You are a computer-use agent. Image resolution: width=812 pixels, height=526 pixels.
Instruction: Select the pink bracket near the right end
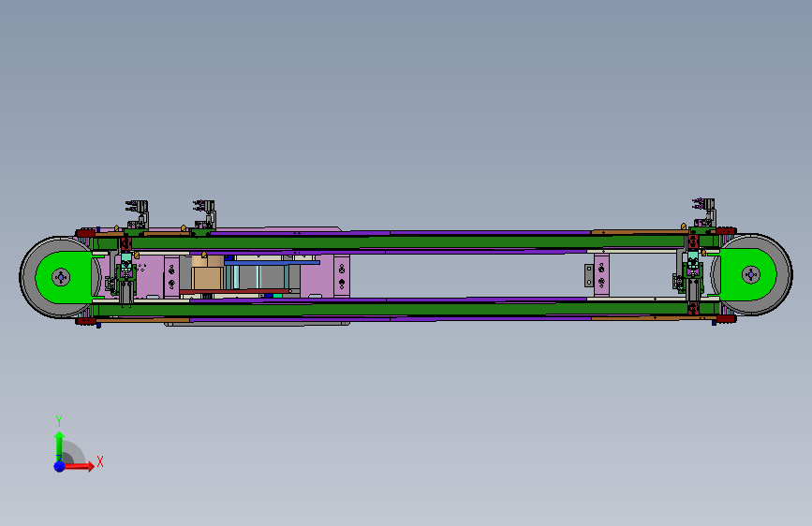pos(601,275)
